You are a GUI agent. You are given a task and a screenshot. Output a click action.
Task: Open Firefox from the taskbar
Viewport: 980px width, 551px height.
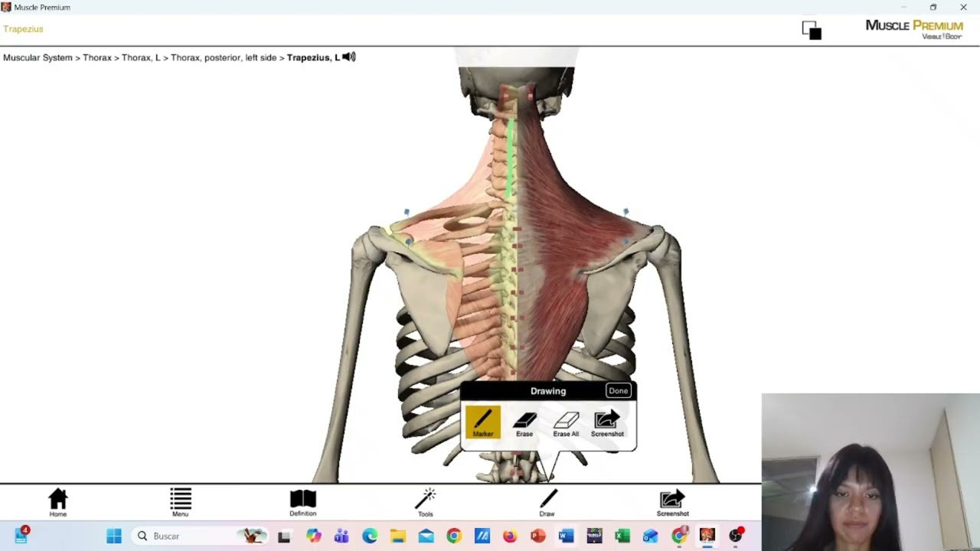(x=510, y=536)
